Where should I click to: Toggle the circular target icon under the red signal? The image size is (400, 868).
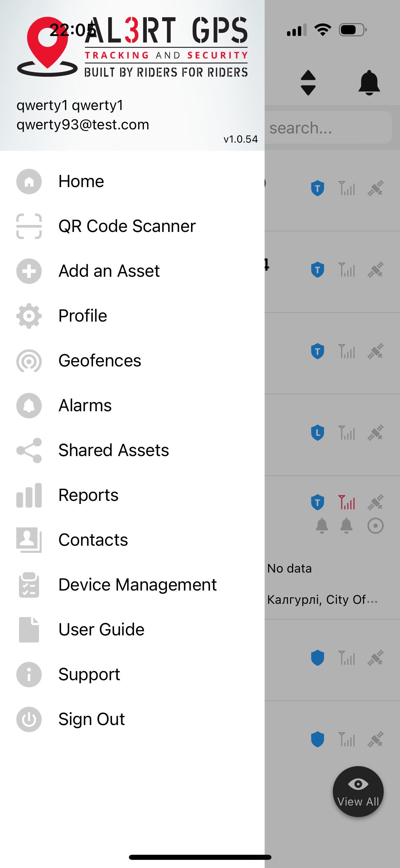(375, 526)
